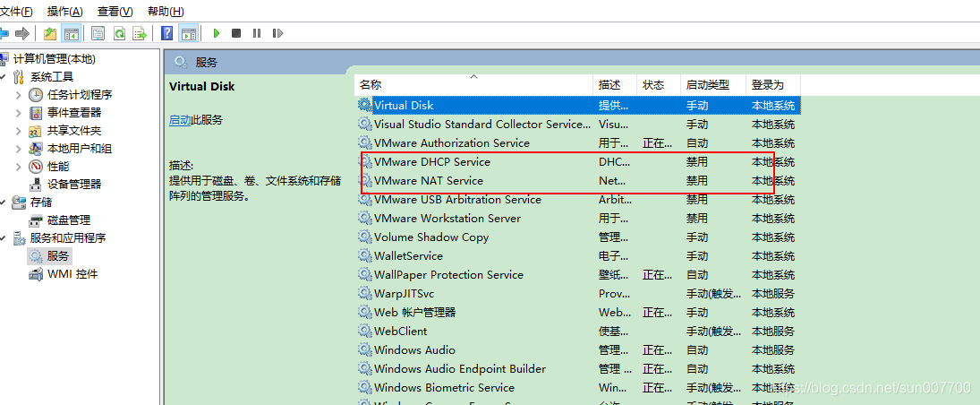This screenshot has height=405, width=980.
Task: Click the Stop Service square icon
Action: (236, 33)
